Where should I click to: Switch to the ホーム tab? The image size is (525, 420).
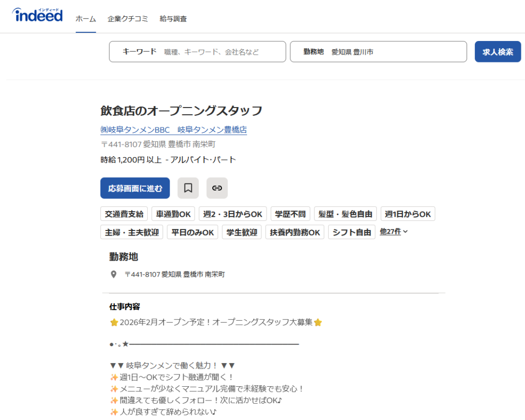[86, 19]
